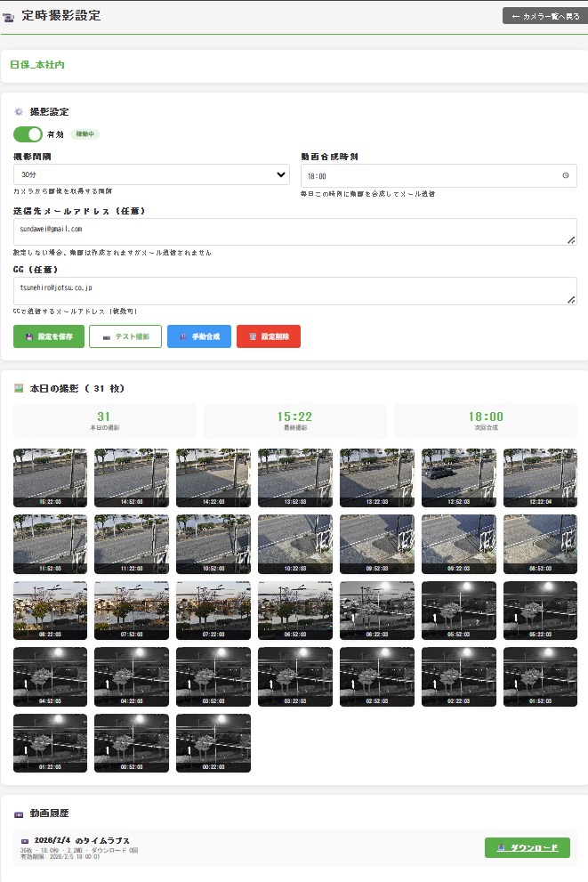Image resolution: width=588 pixels, height=882 pixels.
Task: Open the 撮影間隔 dropdown showing 30分
Action: tap(151, 174)
